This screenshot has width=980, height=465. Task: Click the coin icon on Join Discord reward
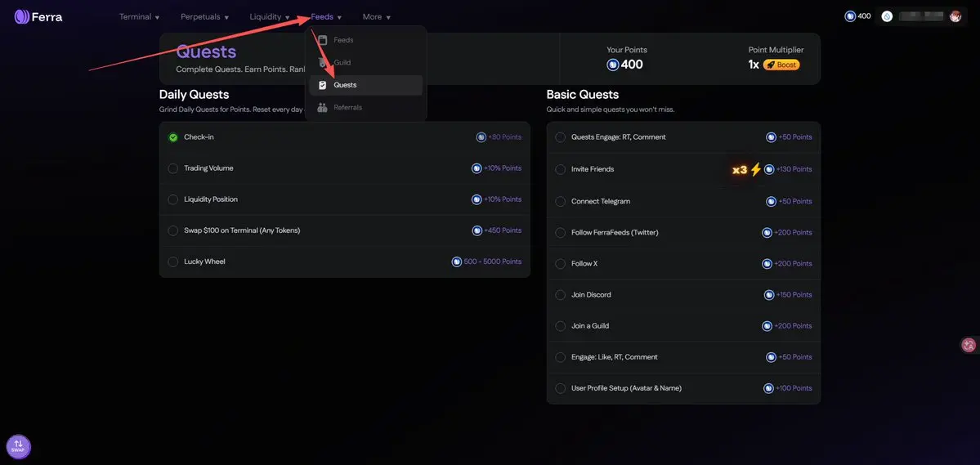click(x=769, y=295)
